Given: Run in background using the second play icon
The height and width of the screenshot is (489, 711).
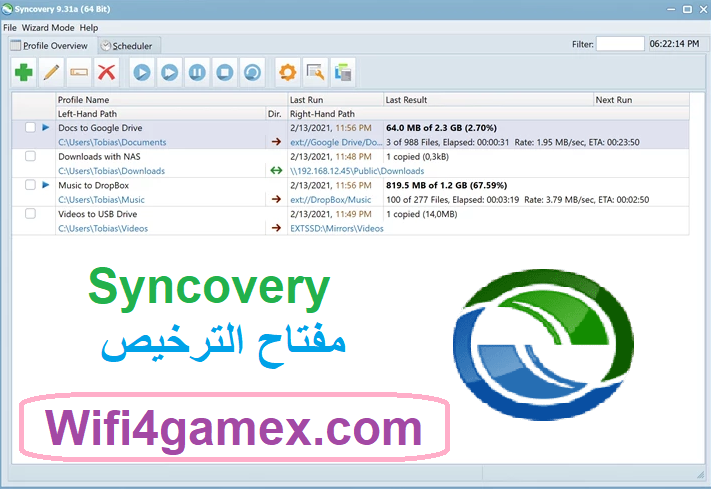Looking at the screenshot, I should (170, 72).
